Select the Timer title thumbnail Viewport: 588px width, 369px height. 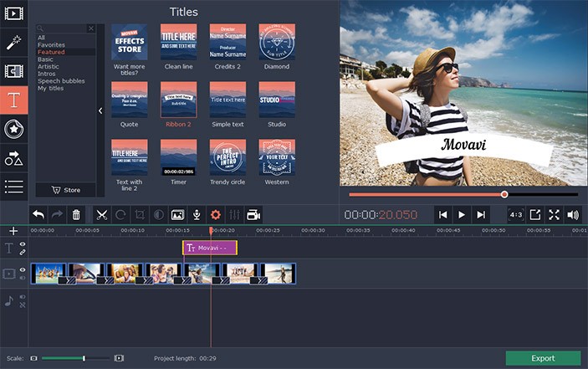tap(178, 157)
